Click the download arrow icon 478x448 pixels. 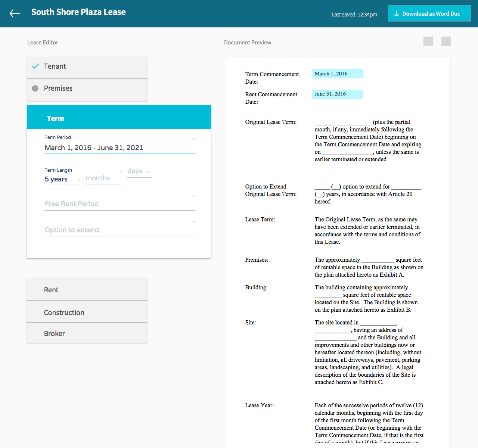pos(396,13)
